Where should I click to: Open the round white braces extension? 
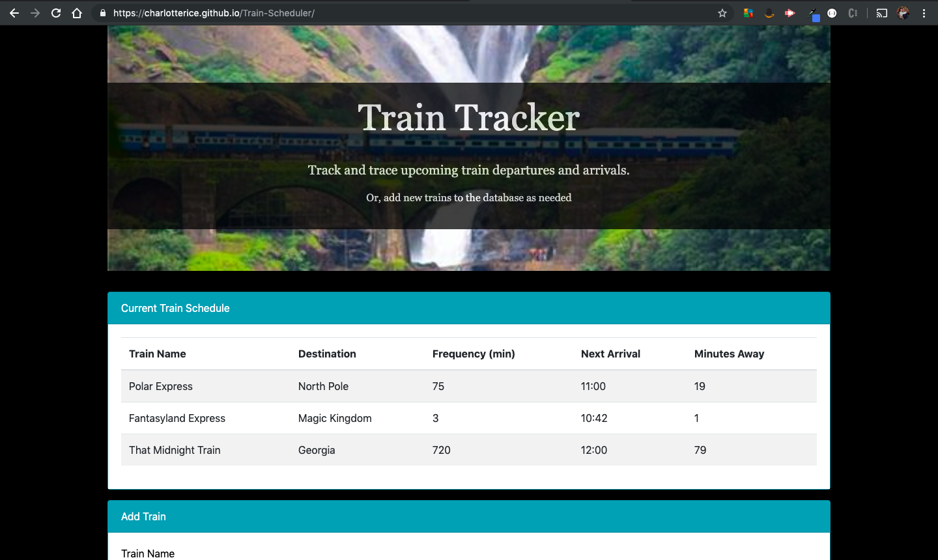(832, 13)
